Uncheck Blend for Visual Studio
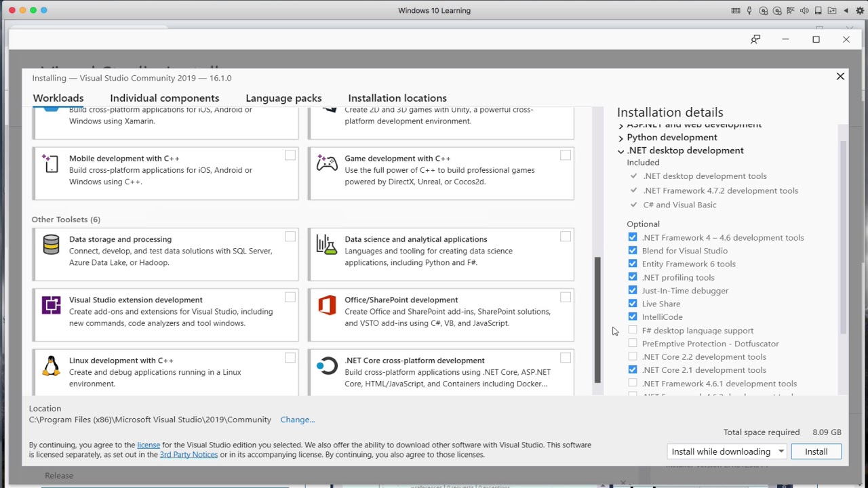The height and width of the screenshot is (488, 868). pos(633,251)
